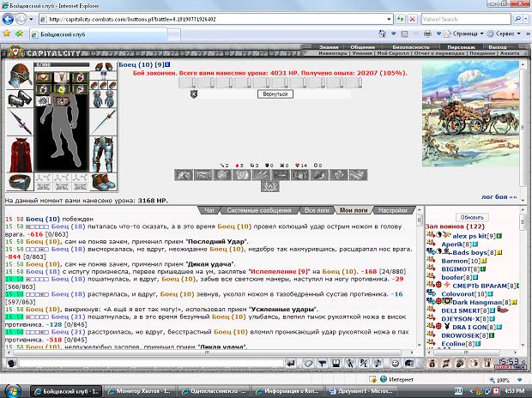This screenshot has width=532, height=398.
Task: Click the Вернуться button
Action: click(x=275, y=94)
